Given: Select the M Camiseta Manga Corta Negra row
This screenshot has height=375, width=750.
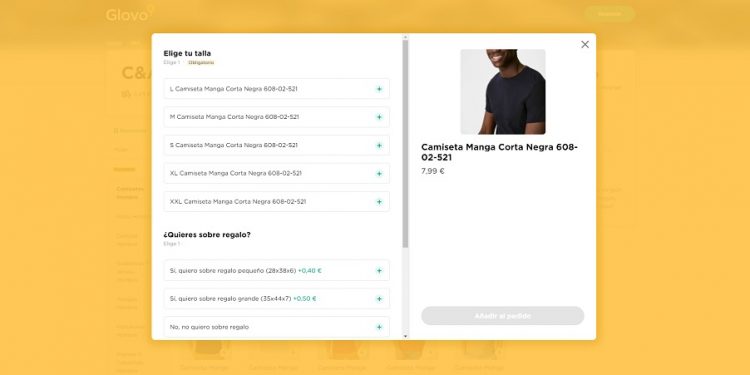Looking at the screenshot, I should [x=276, y=117].
